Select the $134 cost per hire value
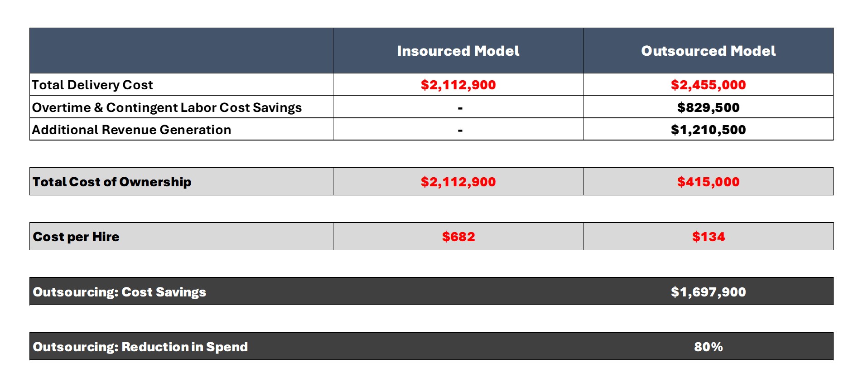Image resolution: width=868 pixels, height=388 pixels. click(x=708, y=237)
